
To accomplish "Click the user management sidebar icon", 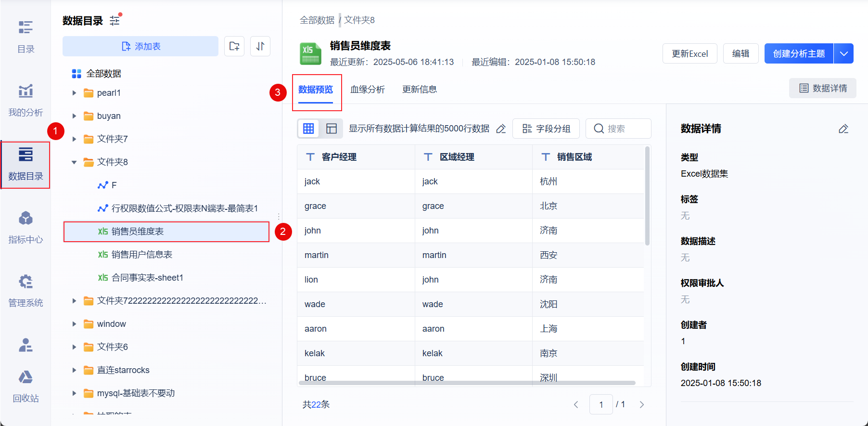I will (x=26, y=345).
